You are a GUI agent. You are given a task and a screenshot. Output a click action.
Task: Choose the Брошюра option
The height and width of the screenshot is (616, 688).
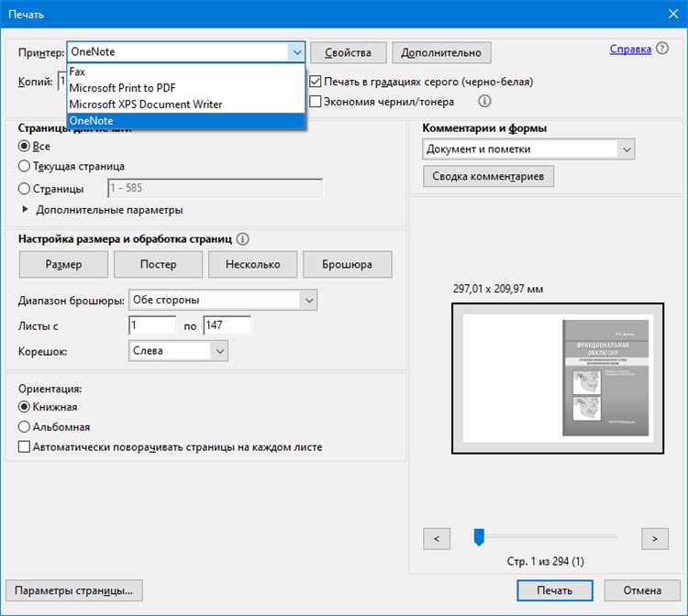coord(348,264)
